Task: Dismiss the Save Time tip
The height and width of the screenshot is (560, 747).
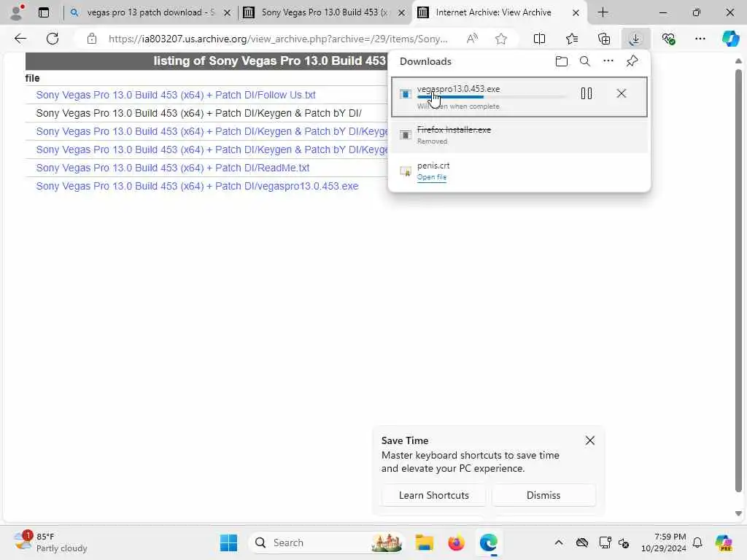Action: (x=543, y=495)
